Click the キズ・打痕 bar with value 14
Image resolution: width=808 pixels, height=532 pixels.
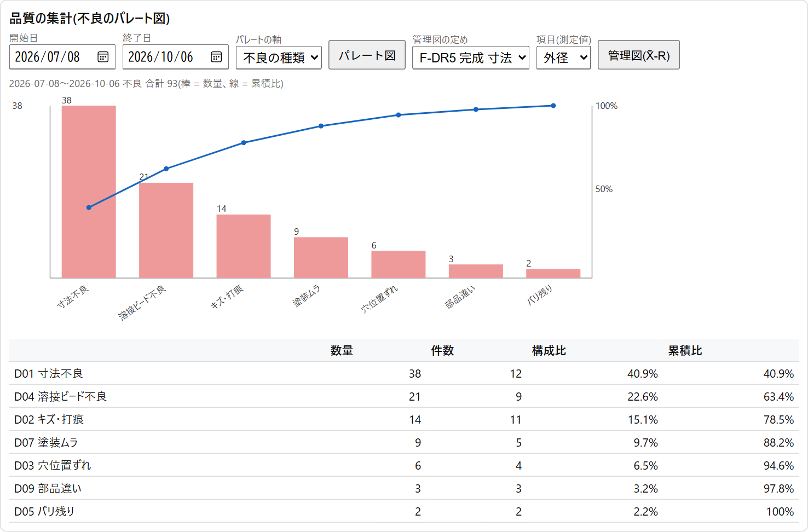pyautogui.click(x=244, y=246)
